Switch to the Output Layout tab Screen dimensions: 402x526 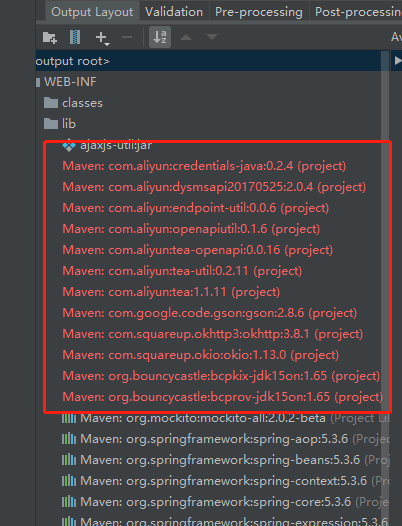pyautogui.click(x=92, y=12)
